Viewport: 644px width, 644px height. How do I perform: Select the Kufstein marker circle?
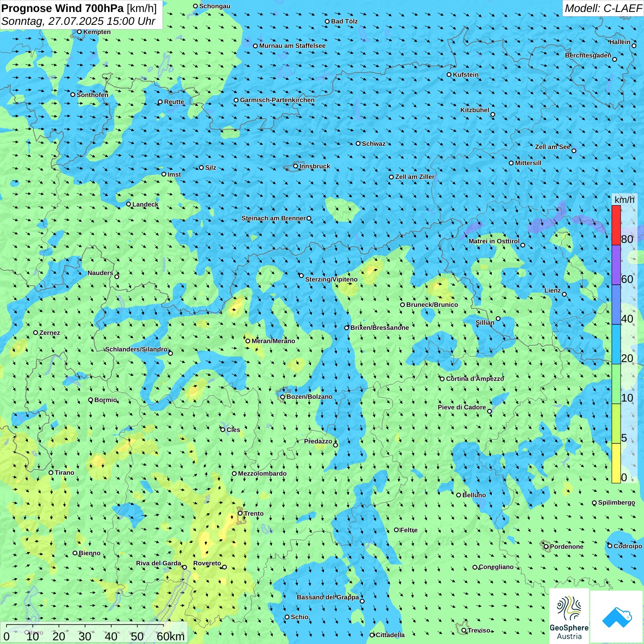pyautogui.click(x=449, y=75)
